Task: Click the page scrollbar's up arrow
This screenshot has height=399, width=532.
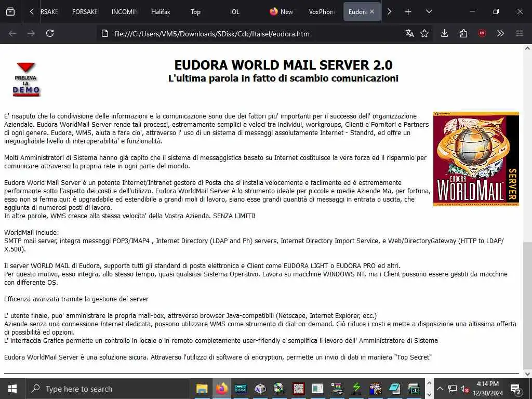Action: pos(527,48)
